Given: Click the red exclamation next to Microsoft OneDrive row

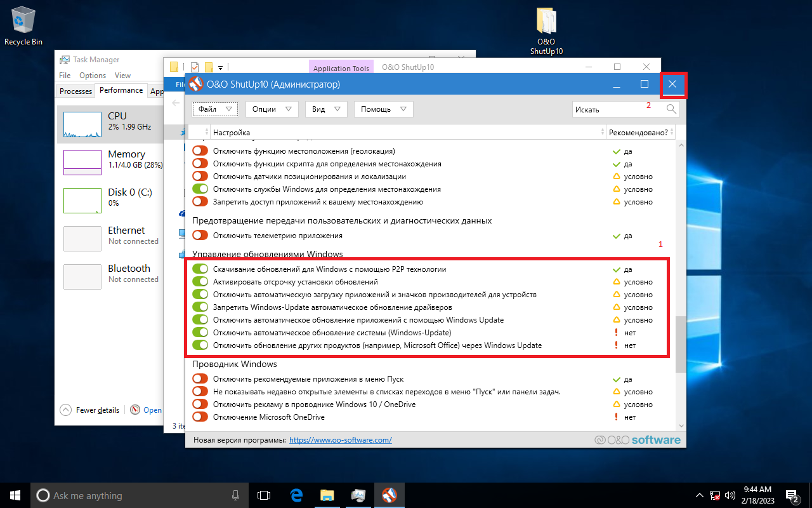Looking at the screenshot, I should click(616, 417).
